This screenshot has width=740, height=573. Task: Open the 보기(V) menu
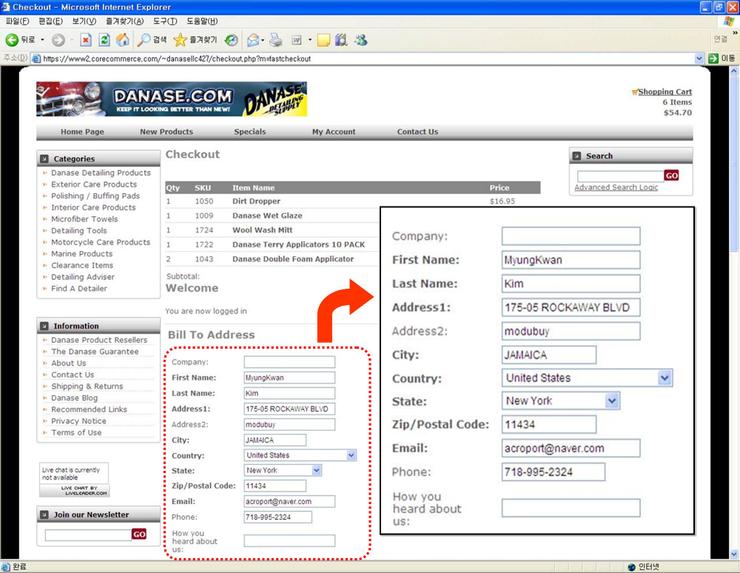tap(84, 21)
